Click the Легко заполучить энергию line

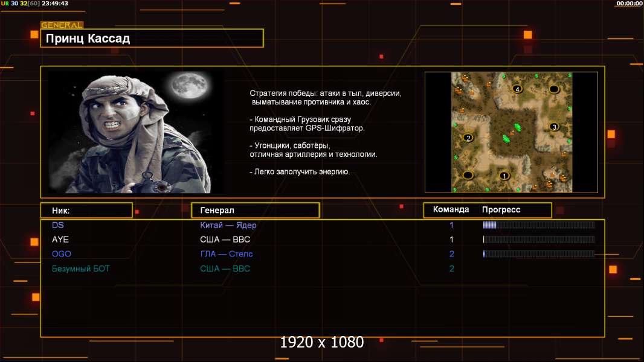[x=300, y=172]
